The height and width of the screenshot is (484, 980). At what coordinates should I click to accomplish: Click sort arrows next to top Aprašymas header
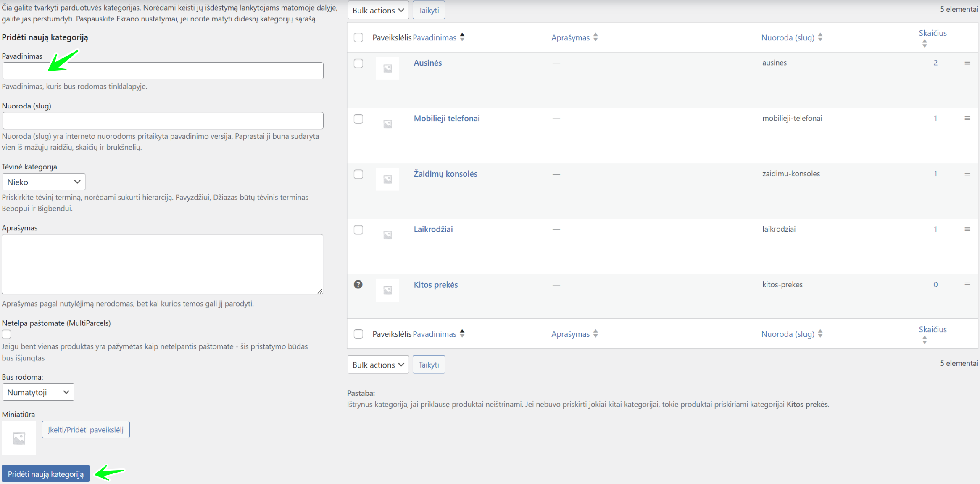coord(595,37)
